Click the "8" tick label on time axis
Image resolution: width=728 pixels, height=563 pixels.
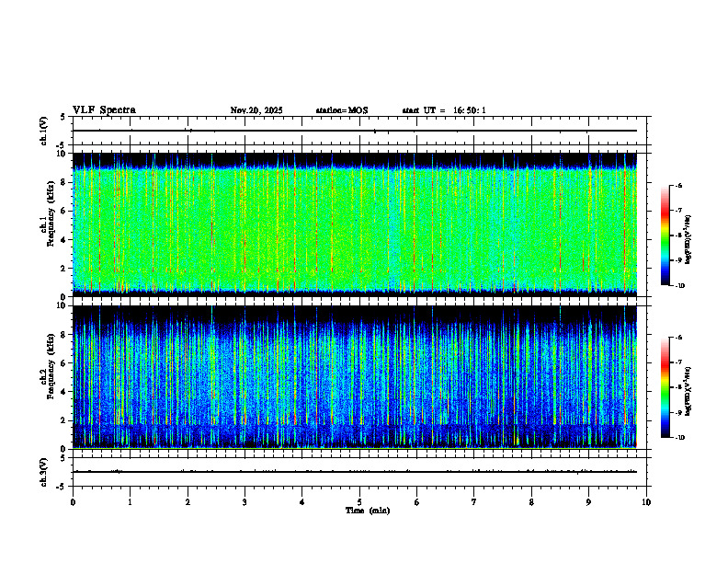pyautogui.click(x=531, y=502)
